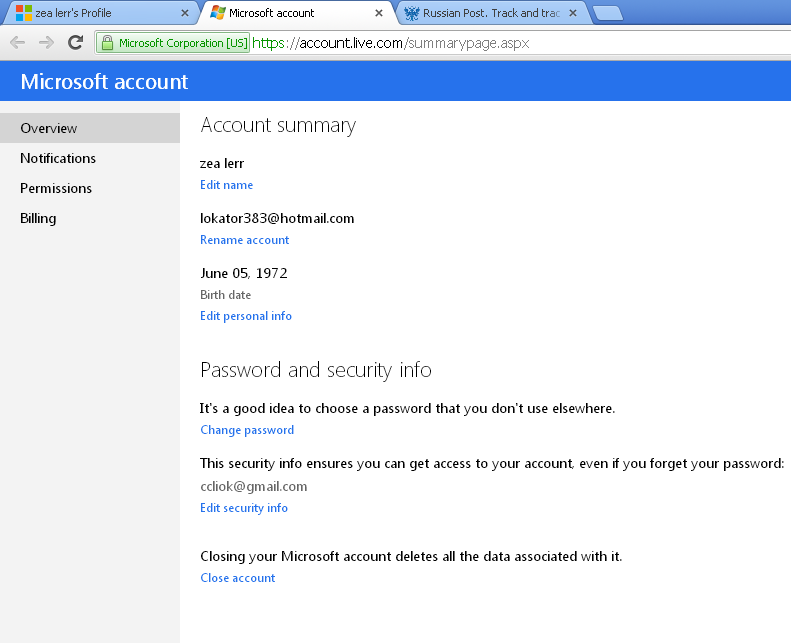The height and width of the screenshot is (643, 791).
Task: Click the Microsoft account header title
Action: 104,81
